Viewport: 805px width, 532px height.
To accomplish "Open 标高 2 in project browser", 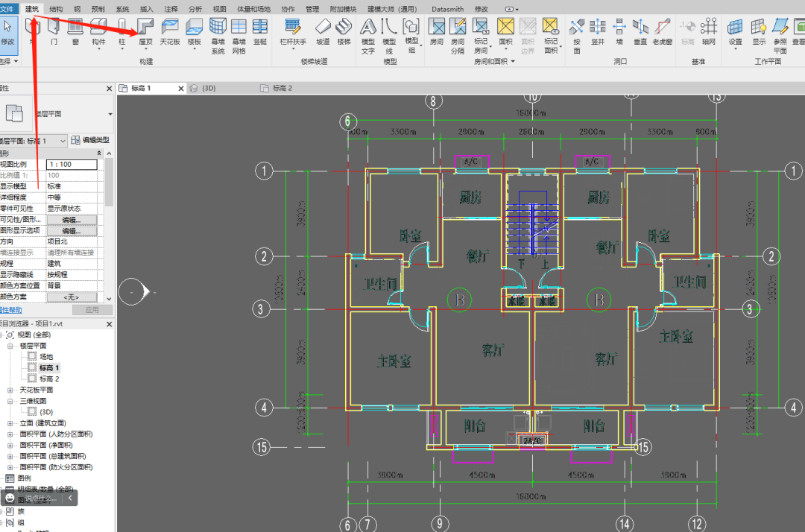I will pos(49,379).
